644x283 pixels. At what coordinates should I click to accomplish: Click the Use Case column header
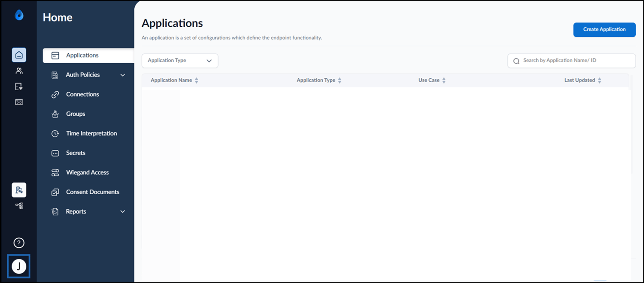point(429,80)
